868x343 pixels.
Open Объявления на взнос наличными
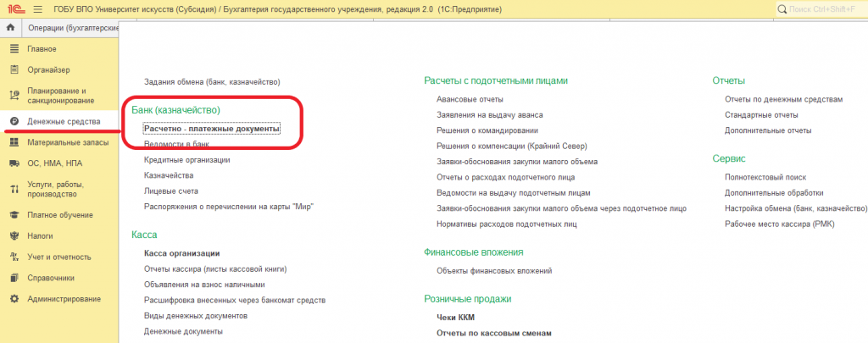click(204, 285)
